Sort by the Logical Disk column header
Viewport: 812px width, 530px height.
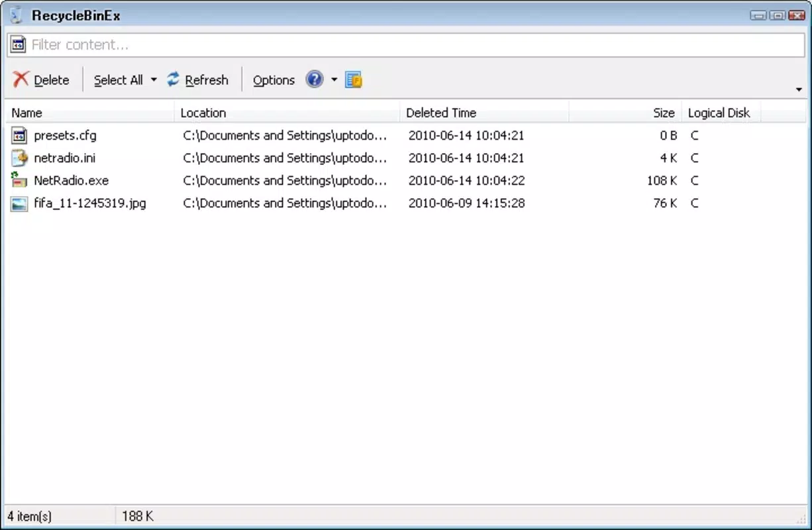(721, 113)
